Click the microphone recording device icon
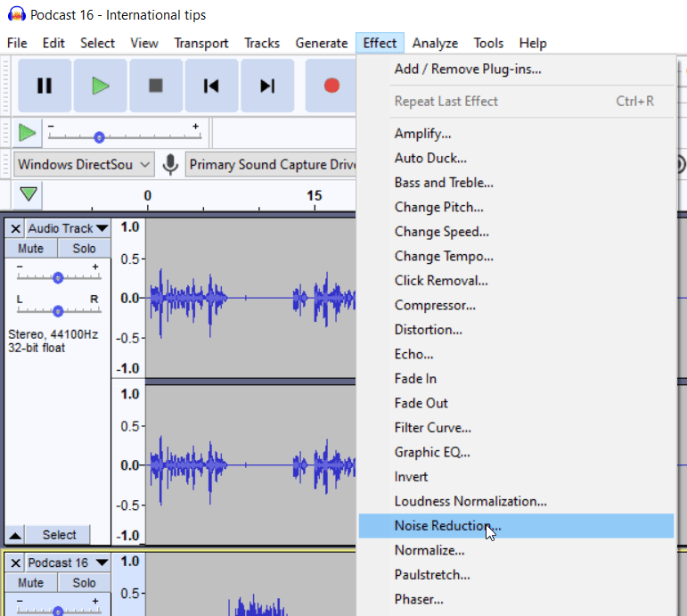This screenshot has width=687, height=616. [169, 164]
